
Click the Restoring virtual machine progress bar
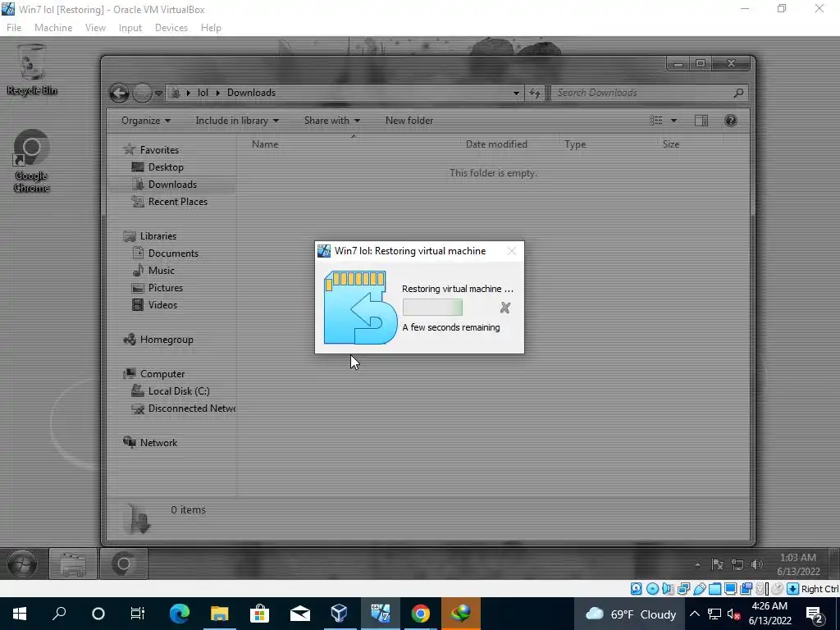click(x=432, y=308)
